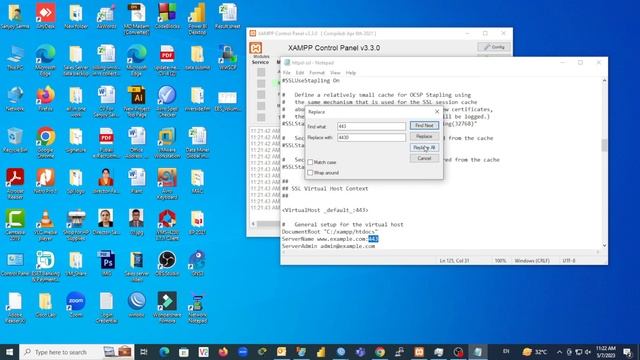The width and height of the screenshot is (640, 360).
Task: Enable the Wrap around checkbox
Action: [x=310, y=173]
